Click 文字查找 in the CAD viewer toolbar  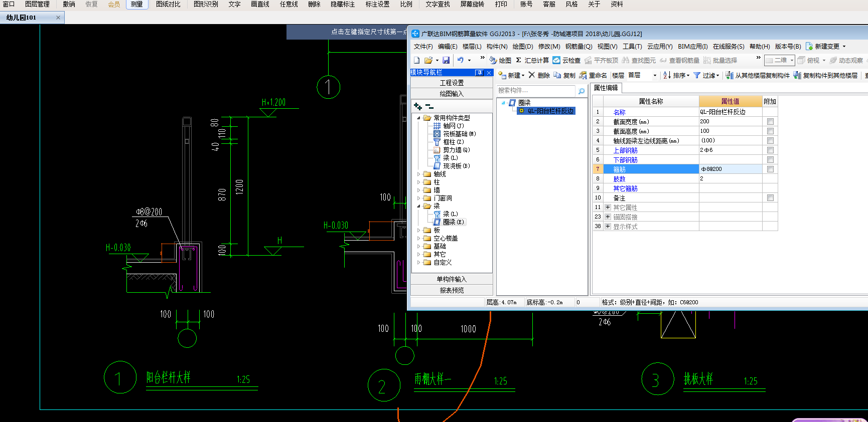tap(438, 5)
